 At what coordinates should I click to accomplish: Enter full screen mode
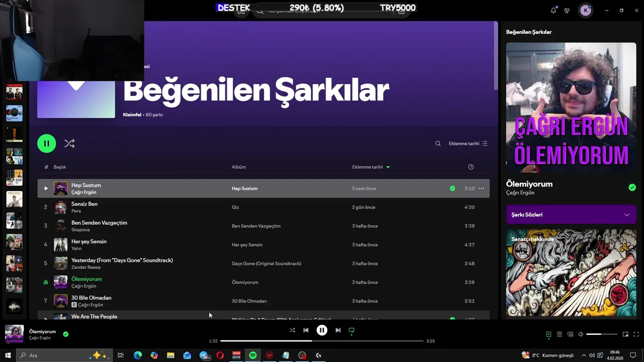[636, 334]
